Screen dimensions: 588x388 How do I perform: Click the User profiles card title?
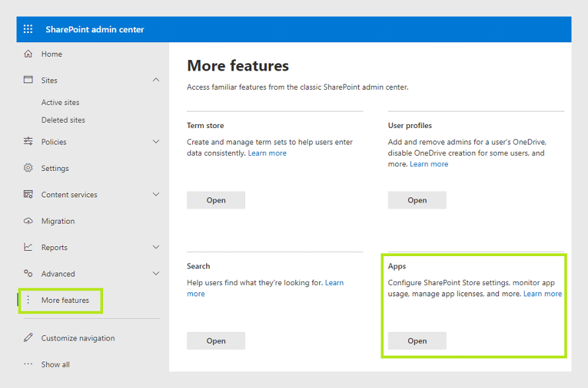click(x=410, y=125)
